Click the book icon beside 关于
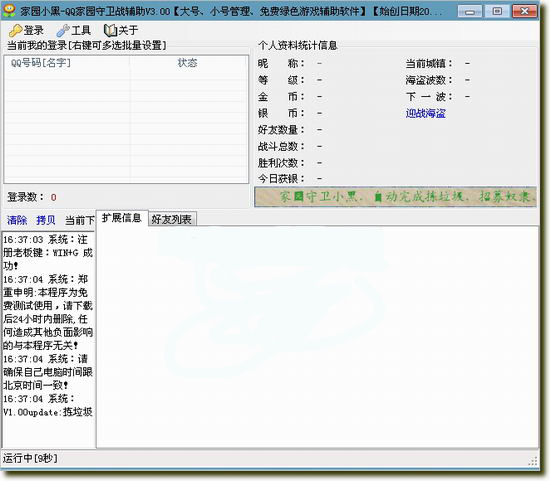550x481 pixels. point(110,31)
